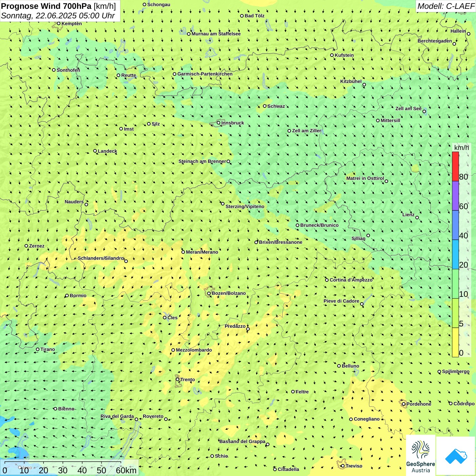This screenshot has height=476, width=476.
Task: Click the 'Codroipo' label
Action: [464, 404]
